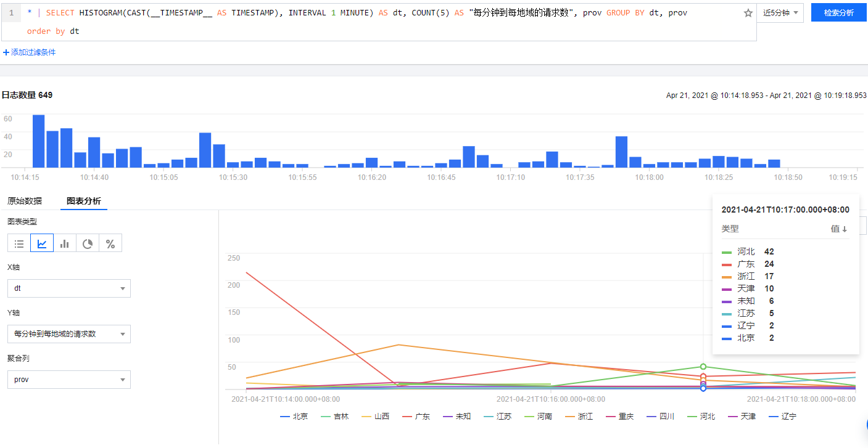Click the tooltip 类型 column header
The height and width of the screenshot is (448, 868).
(730, 229)
